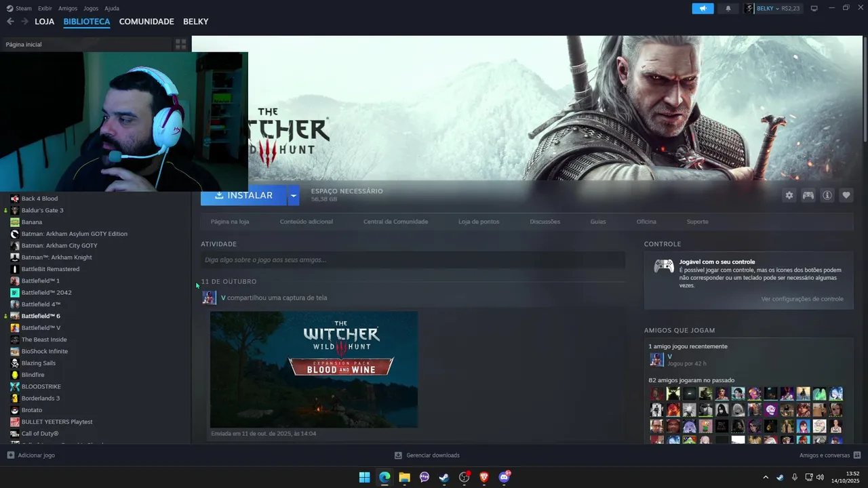Open Oficina tab
Screen dimensions: 868x488
click(646, 222)
